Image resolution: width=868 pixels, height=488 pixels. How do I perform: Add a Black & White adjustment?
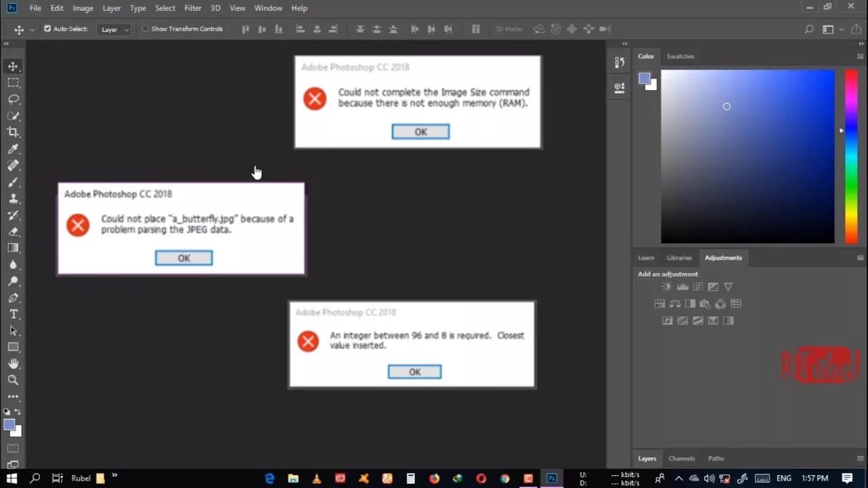(690, 304)
